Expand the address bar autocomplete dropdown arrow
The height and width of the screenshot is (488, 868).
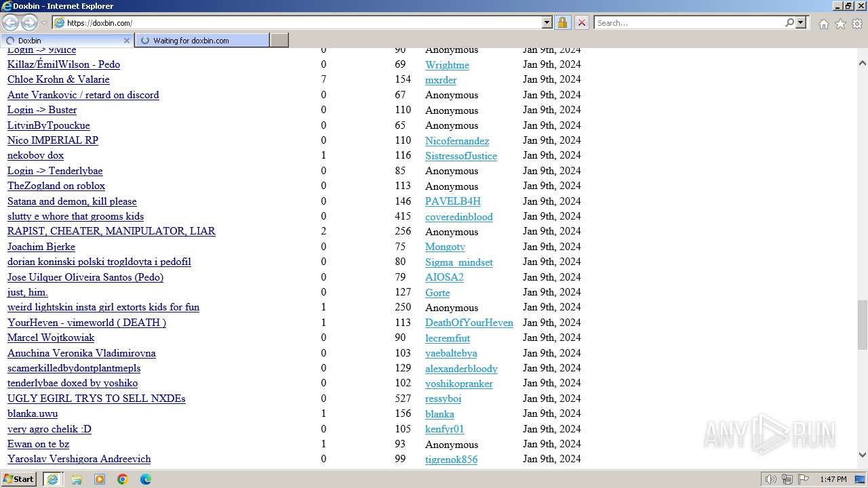coord(547,22)
